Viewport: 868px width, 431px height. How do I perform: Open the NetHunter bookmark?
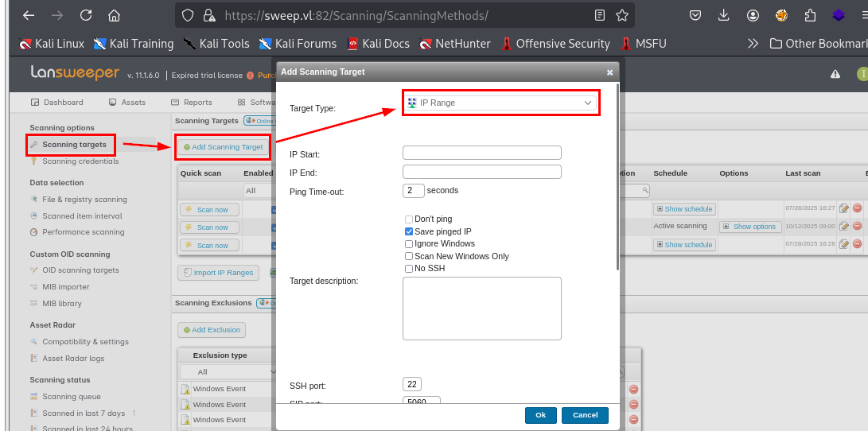(x=455, y=43)
